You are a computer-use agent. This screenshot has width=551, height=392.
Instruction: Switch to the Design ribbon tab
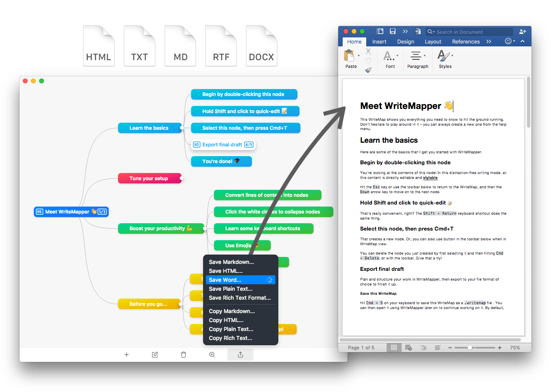click(x=406, y=41)
